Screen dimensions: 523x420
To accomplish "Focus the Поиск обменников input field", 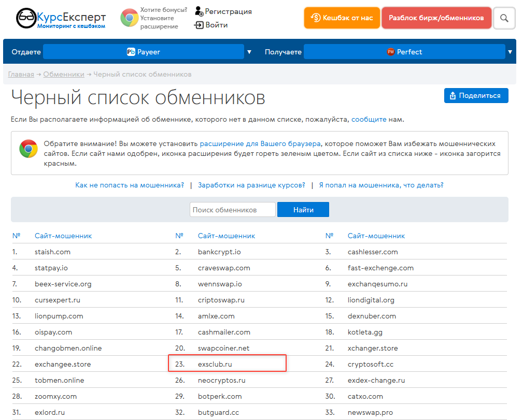I will pos(233,210).
